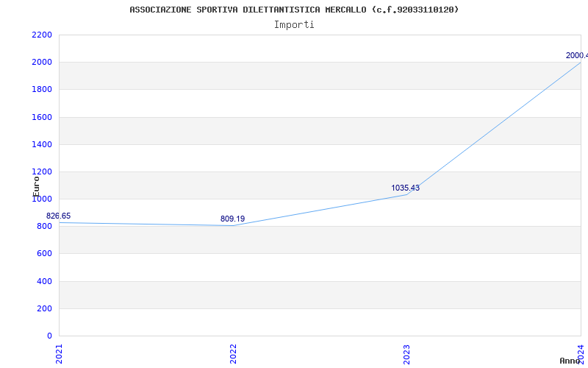The height and width of the screenshot is (368, 588).
Task: Click the 1600 y-axis tick label
Action: 42,118
